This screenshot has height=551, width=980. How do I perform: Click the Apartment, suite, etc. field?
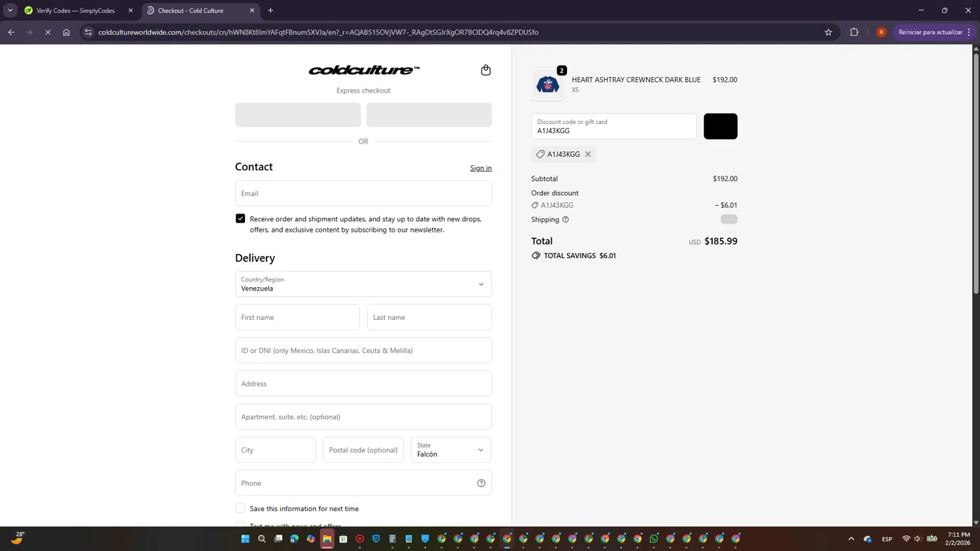point(363,417)
